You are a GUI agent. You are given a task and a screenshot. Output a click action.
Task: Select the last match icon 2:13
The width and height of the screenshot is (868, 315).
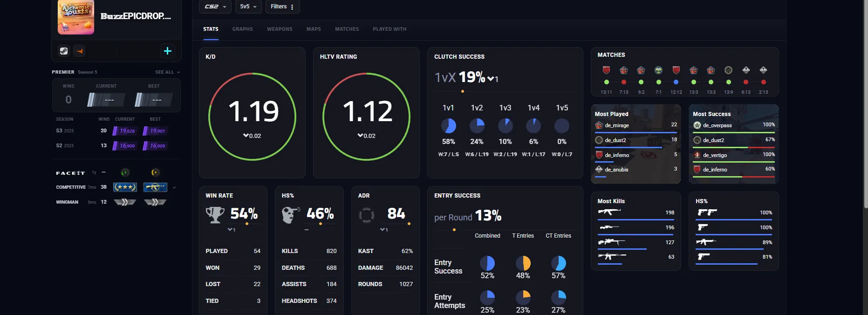[x=763, y=70]
